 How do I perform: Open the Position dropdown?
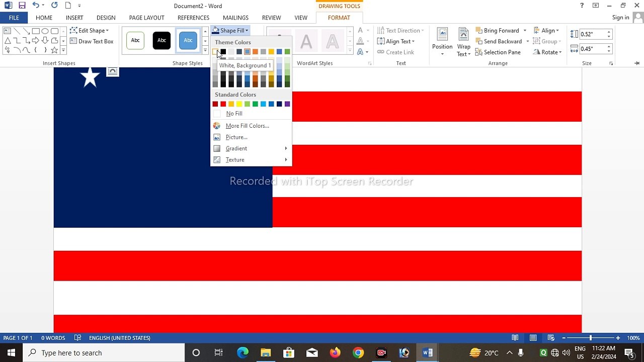[x=442, y=42]
